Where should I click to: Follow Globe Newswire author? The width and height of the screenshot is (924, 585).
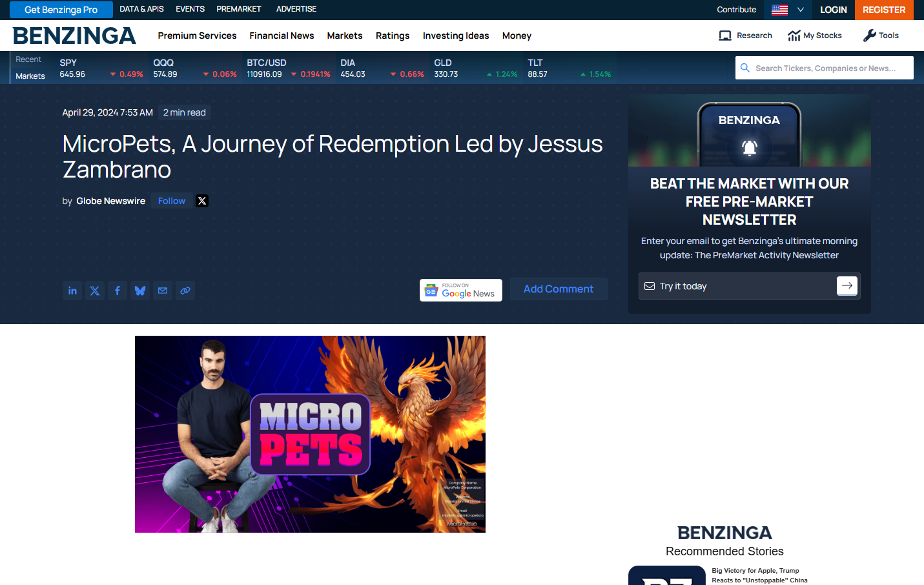pos(172,201)
